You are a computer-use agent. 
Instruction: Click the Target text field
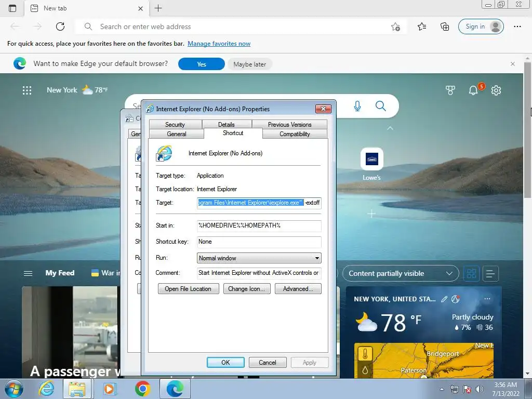click(259, 203)
